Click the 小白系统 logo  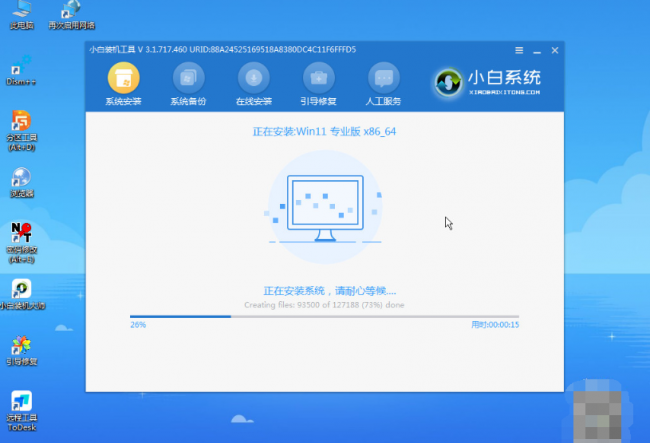488,83
